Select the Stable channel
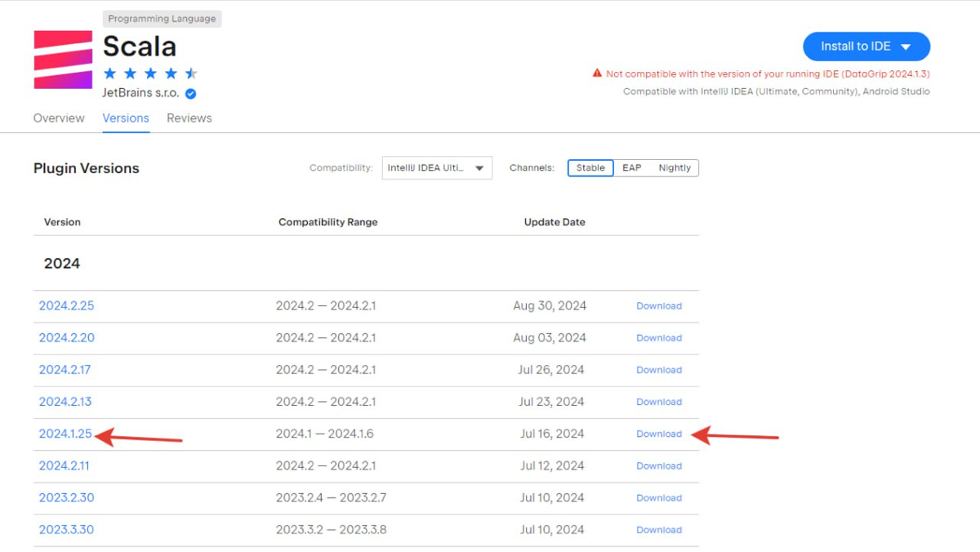The image size is (980, 552). 590,168
